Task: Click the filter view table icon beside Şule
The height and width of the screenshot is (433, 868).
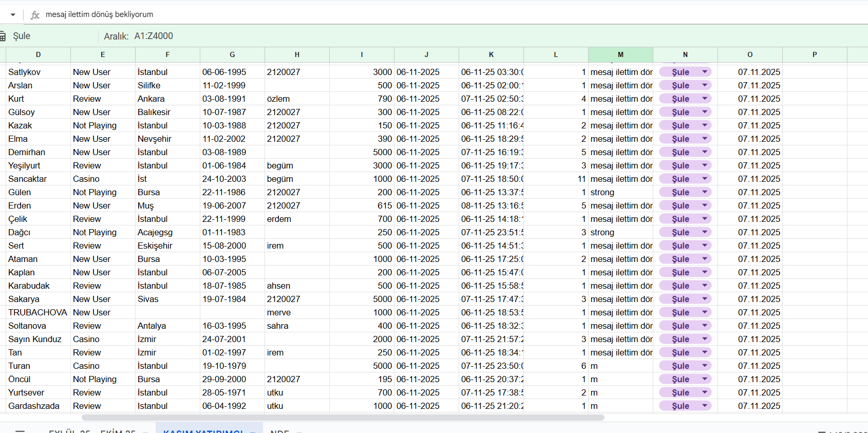Action: 2,36
